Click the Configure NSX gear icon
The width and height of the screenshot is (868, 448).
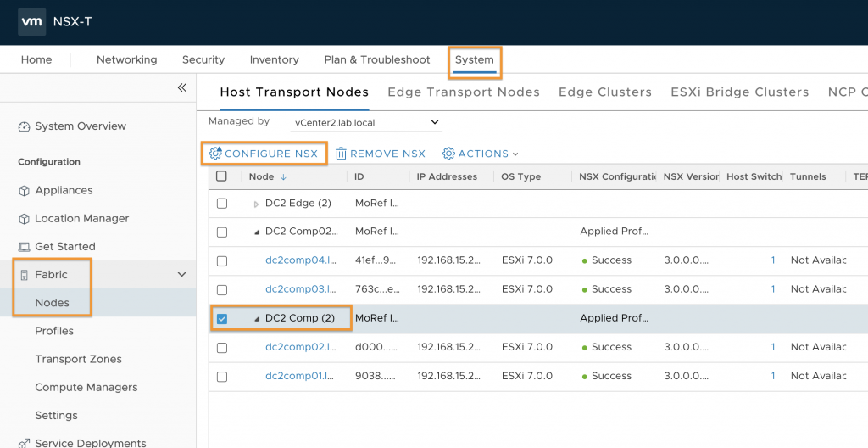click(215, 153)
